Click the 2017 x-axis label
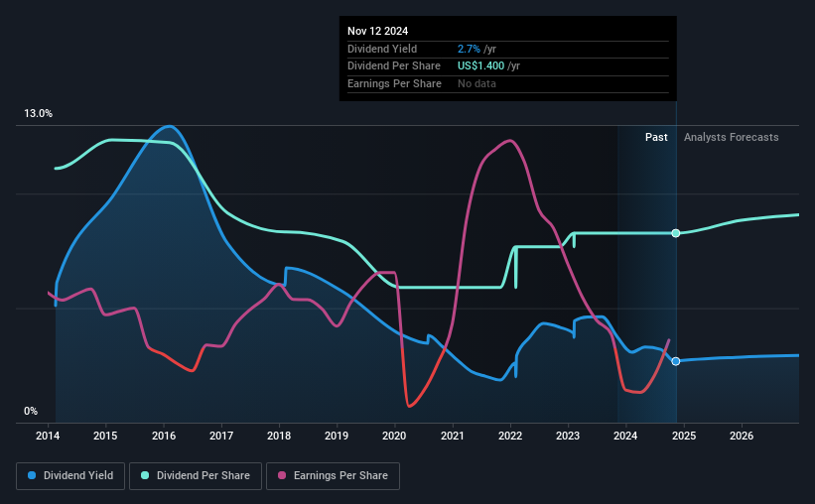This screenshot has width=815, height=504. click(221, 436)
